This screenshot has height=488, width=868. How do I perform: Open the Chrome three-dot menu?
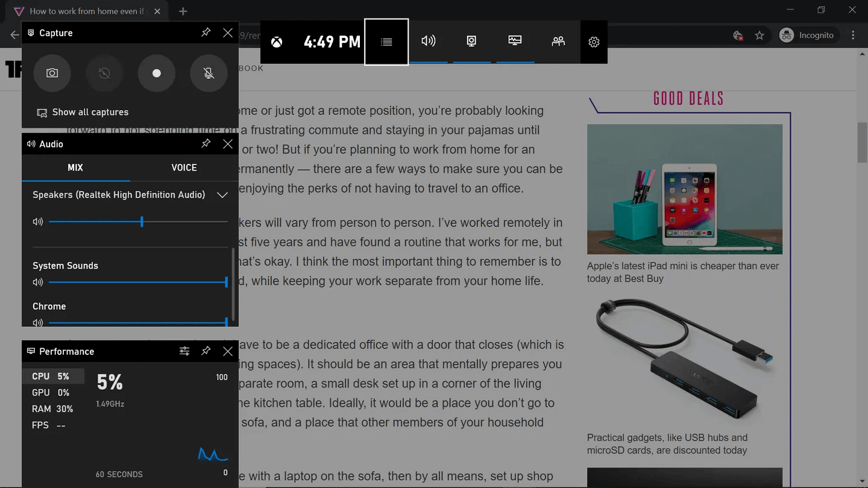pyautogui.click(x=853, y=35)
